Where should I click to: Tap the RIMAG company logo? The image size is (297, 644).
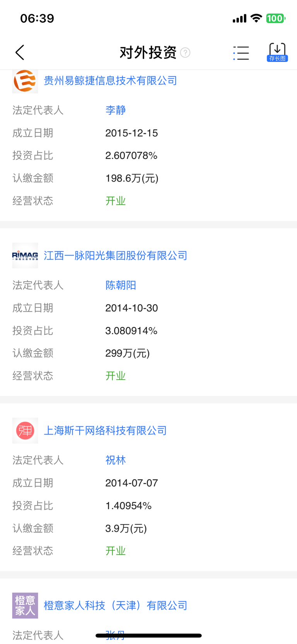click(25, 256)
